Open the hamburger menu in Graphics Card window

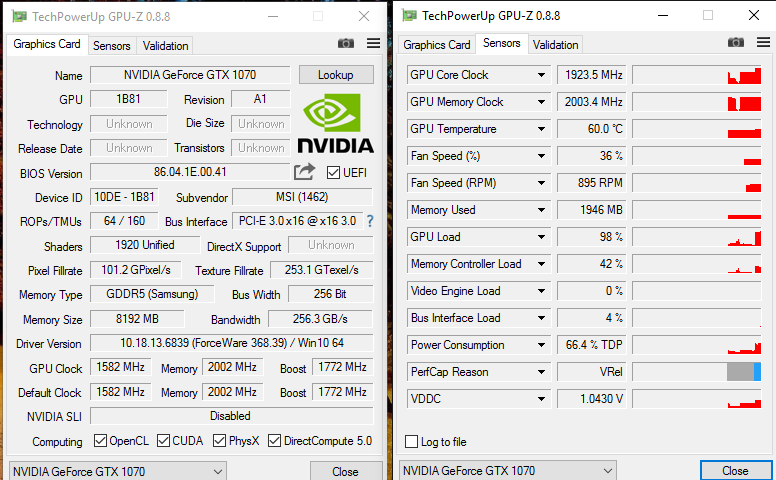click(373, 44)
